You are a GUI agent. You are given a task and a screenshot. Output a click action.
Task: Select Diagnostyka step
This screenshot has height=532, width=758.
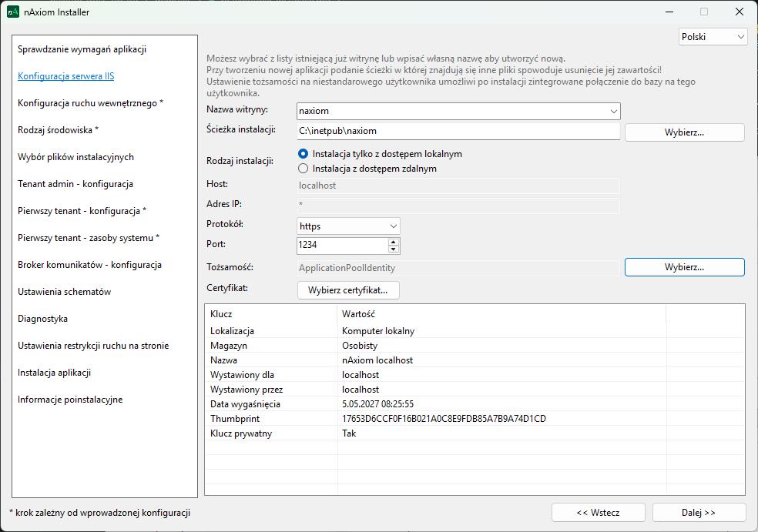[42, 319]
